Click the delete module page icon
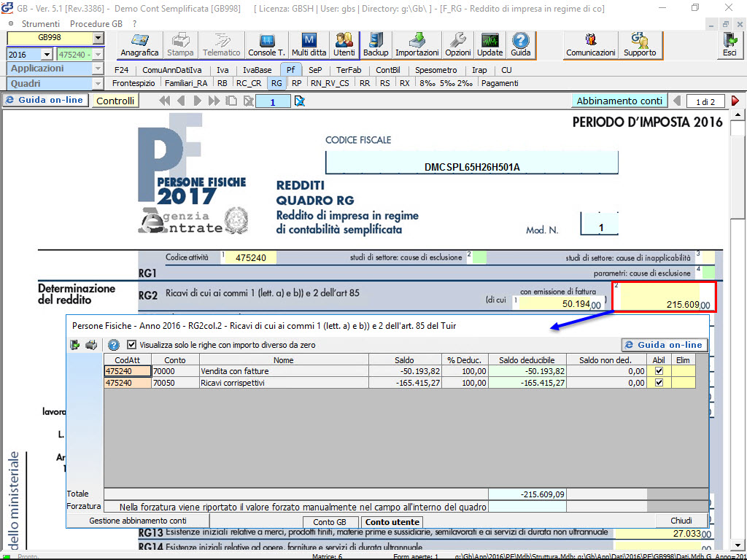 tap(248, 101)
